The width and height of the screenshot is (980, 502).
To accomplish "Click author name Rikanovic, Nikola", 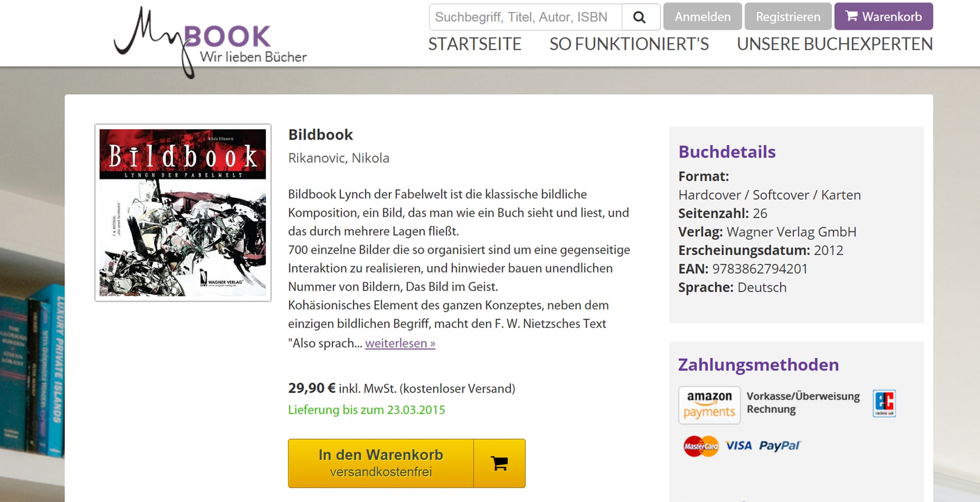I will click(339, 158).
